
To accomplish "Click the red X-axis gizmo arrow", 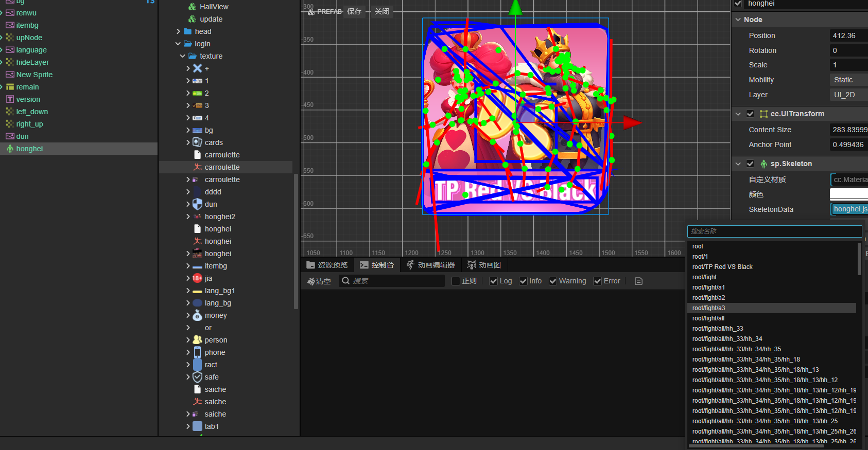I will [632, 122].
